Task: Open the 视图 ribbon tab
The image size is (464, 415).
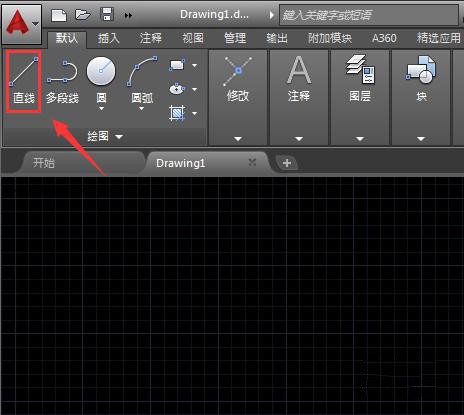Action: click(x=193, y=38)
